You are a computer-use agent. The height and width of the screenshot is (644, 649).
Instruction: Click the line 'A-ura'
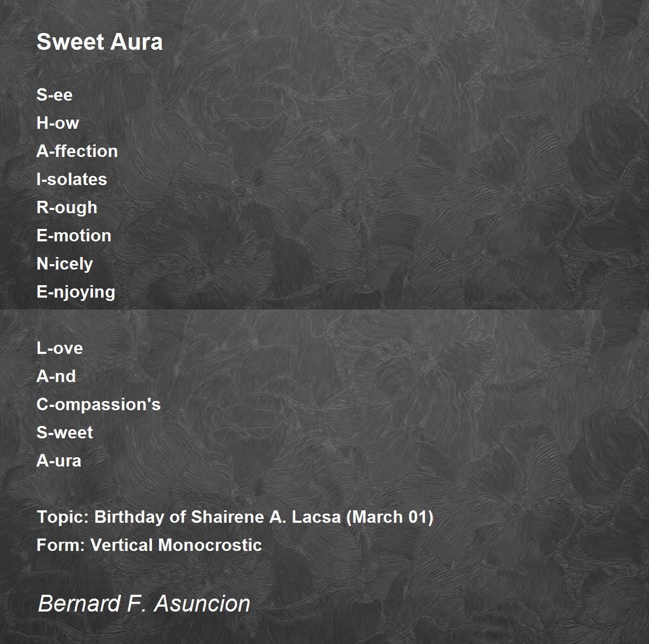click(x=58, y=461)
